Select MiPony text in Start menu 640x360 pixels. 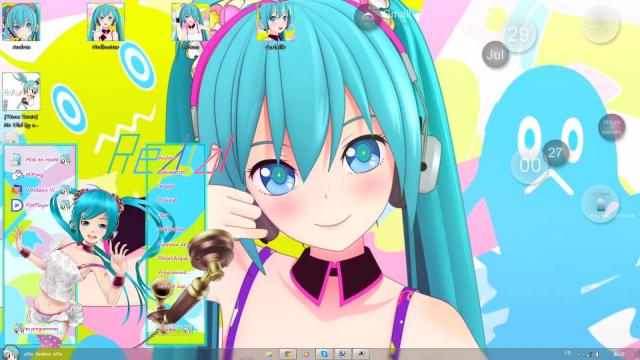(35, 175)
